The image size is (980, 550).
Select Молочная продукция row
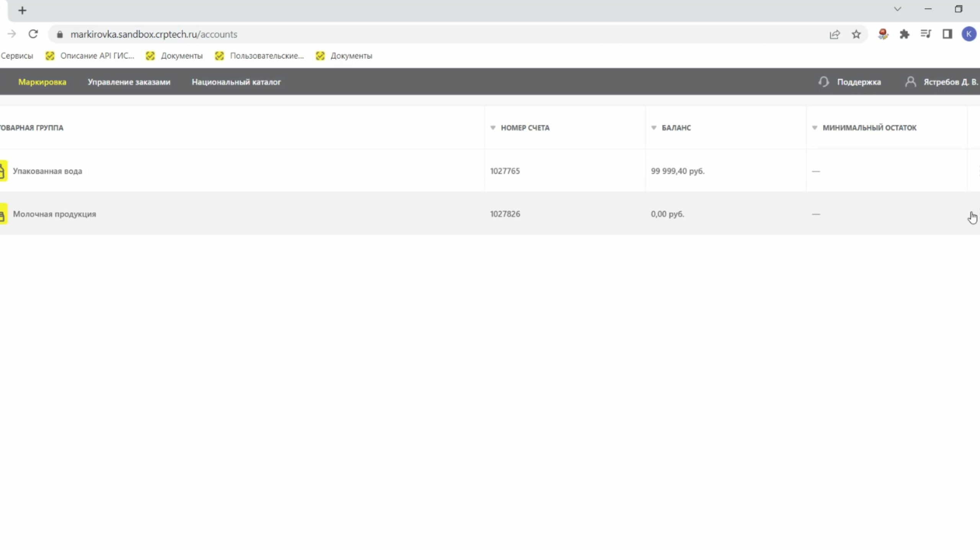tap(490, 214)
